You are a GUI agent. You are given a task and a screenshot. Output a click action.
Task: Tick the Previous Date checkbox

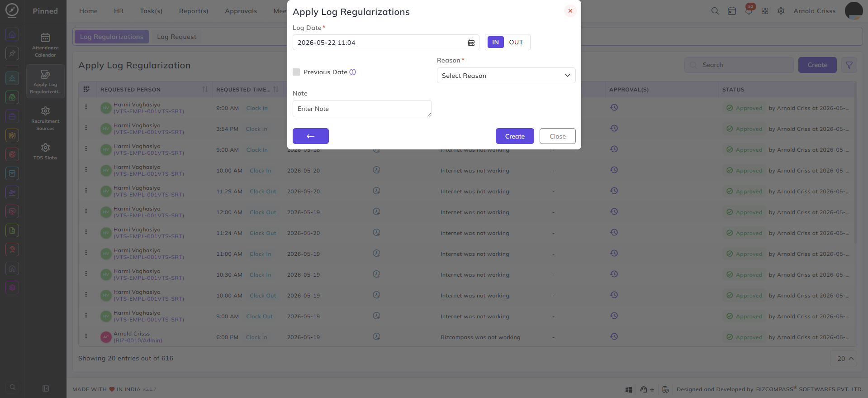296,72
